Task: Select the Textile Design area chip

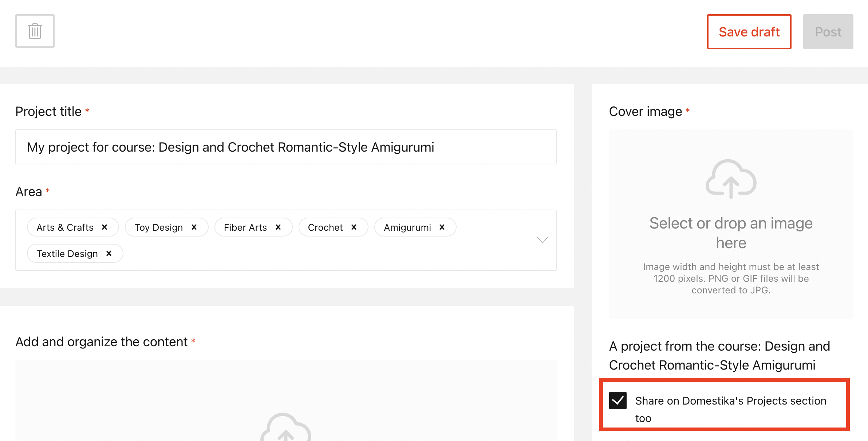Action: (x=67, y=253)
